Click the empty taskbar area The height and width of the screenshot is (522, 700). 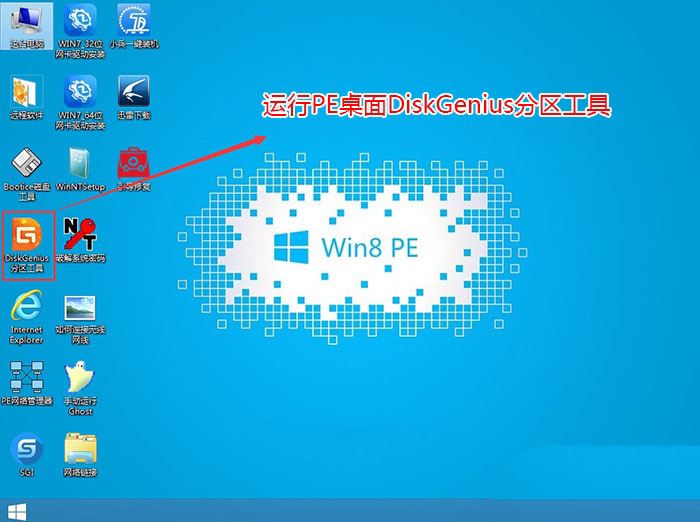pyautogui.click(x=350, y=512)
